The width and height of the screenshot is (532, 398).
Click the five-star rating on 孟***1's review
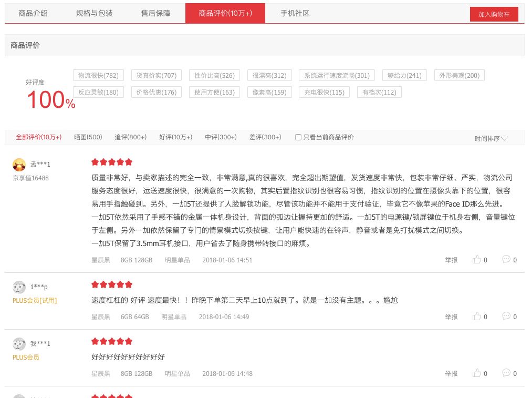[x=111, y=162]
